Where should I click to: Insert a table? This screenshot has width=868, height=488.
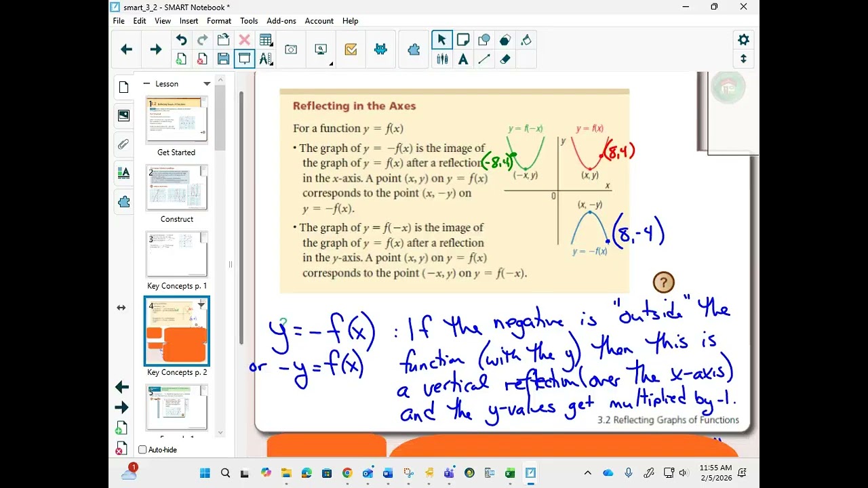pyautogui.click(x=266, y=40)
